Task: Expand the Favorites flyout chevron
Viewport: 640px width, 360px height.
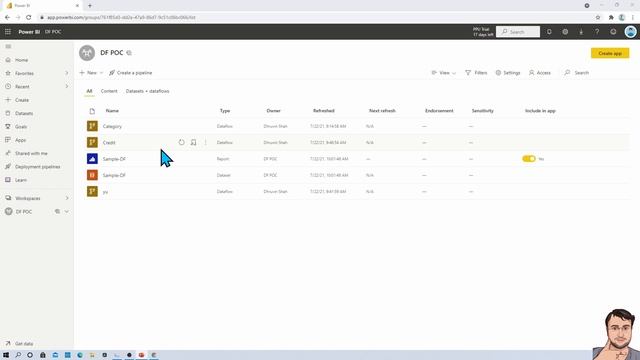Action: [x=67, y=73]
